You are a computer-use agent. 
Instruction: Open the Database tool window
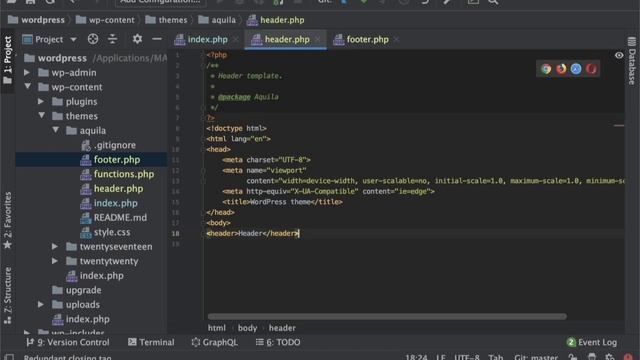coord(632,60)
